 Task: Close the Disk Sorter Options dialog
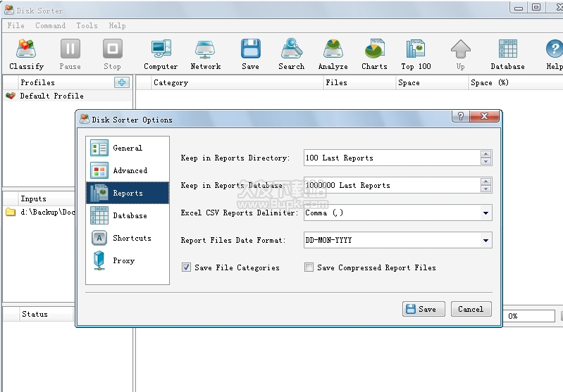(484, 116)
